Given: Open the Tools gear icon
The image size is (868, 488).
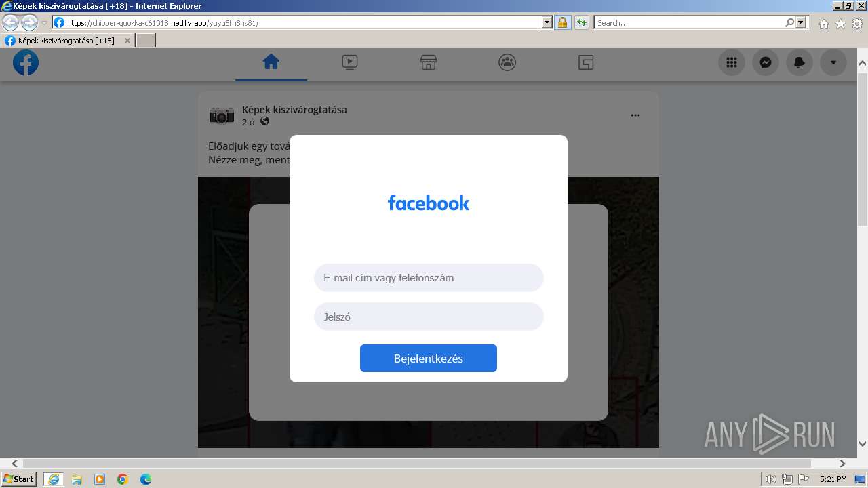Looking at the screenshot, I should (857, 24).
